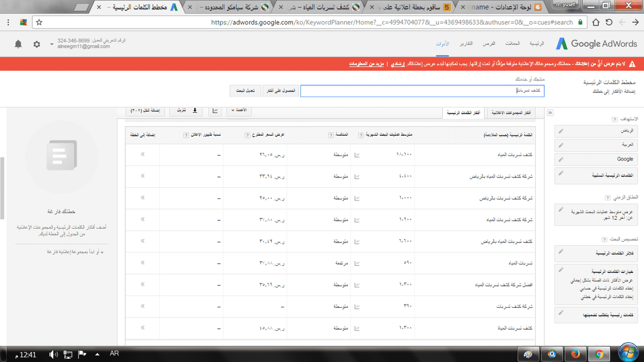The width and height of the screenshot is (644, 362).
Task: Add كشف تسربات المياه ١٨,١٠٠ row to plan
Action: (x=143, y=154)
